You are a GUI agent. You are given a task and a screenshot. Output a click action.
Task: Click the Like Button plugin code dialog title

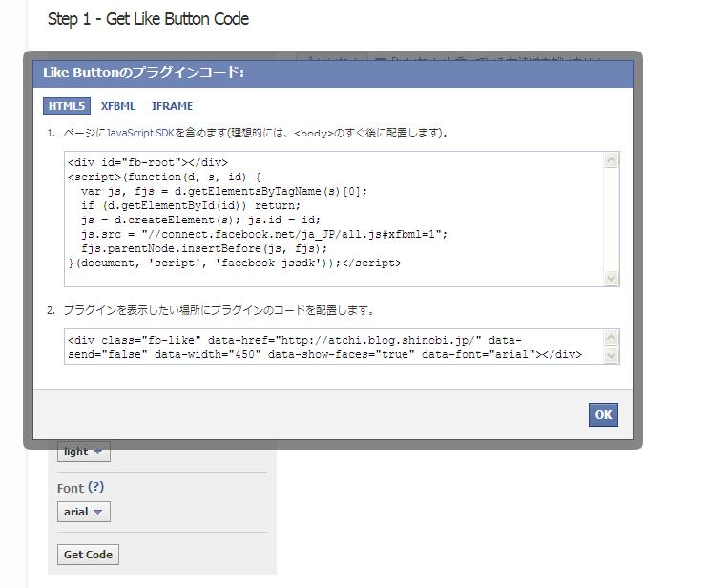pyautogui.click(x=144, y=73)
